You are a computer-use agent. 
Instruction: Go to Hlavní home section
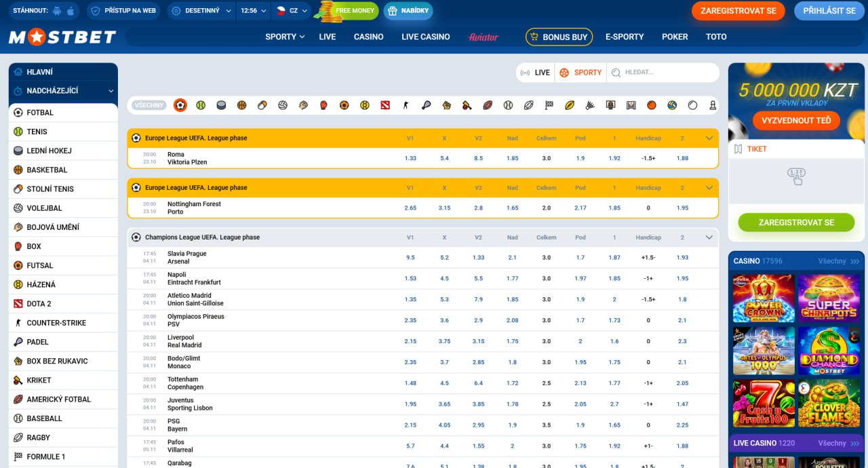[63, 72]
